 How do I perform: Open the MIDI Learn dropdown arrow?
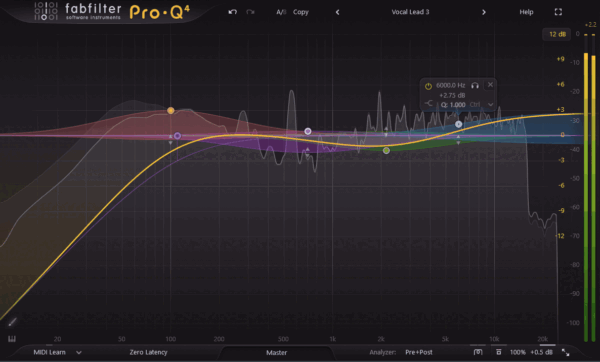(x=79, y=352)
